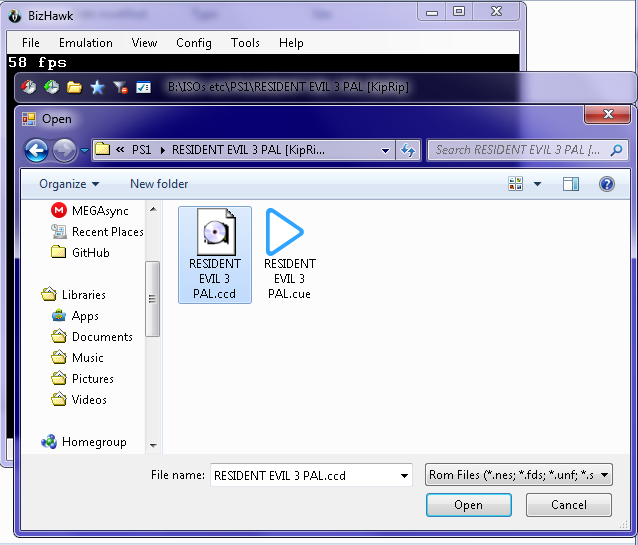The height and width of the screenshot is (545, 638).
Task: Click the navigation pane scrollbar thumb
Action: (x=153, y=299)
